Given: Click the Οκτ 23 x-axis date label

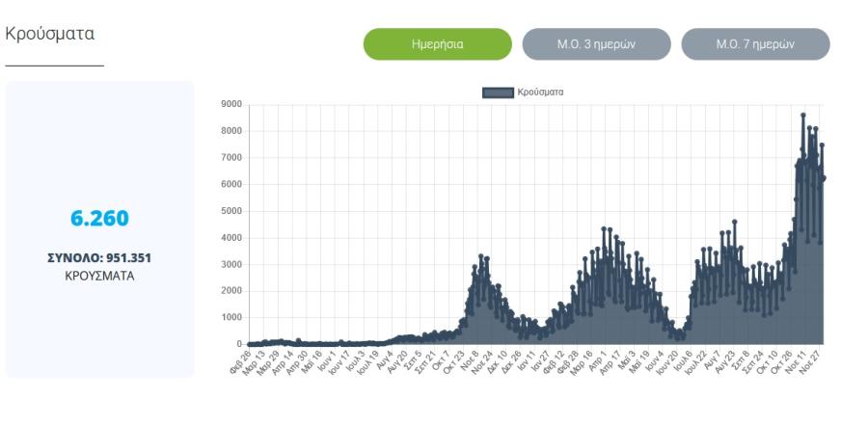Looking at the screenshot, I should tap(455, 360).
